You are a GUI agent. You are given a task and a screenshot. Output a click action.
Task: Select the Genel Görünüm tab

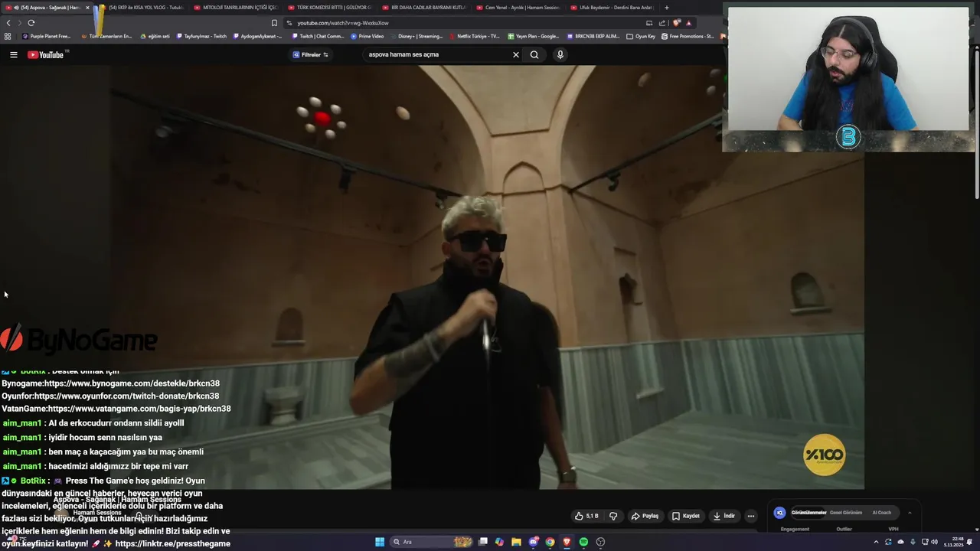(x=846, y=513)
